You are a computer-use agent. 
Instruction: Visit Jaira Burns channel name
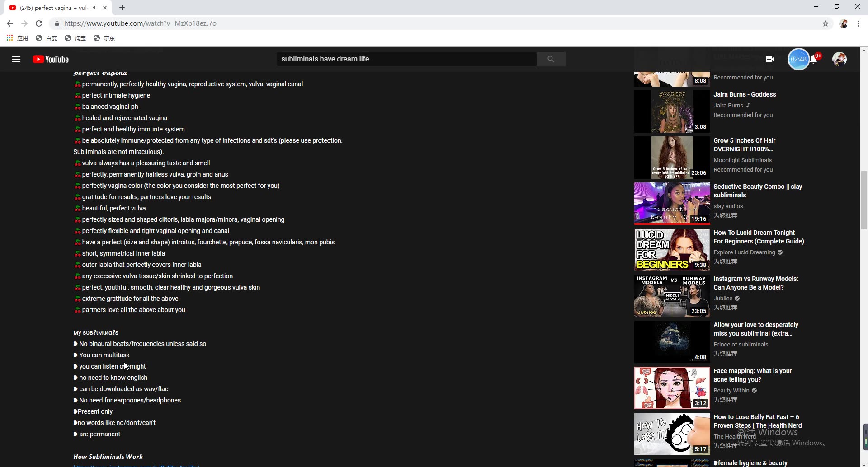pyautogui.click(x=728, y=106)
